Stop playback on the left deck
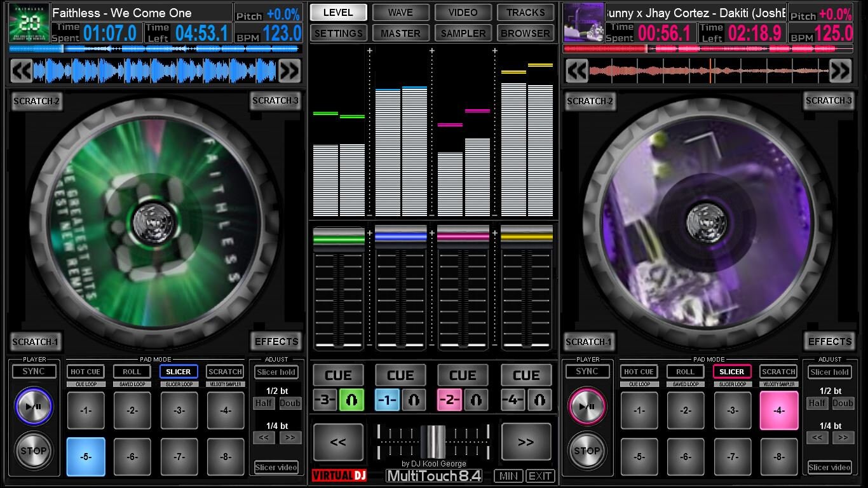868x488 pixels. 34,451
